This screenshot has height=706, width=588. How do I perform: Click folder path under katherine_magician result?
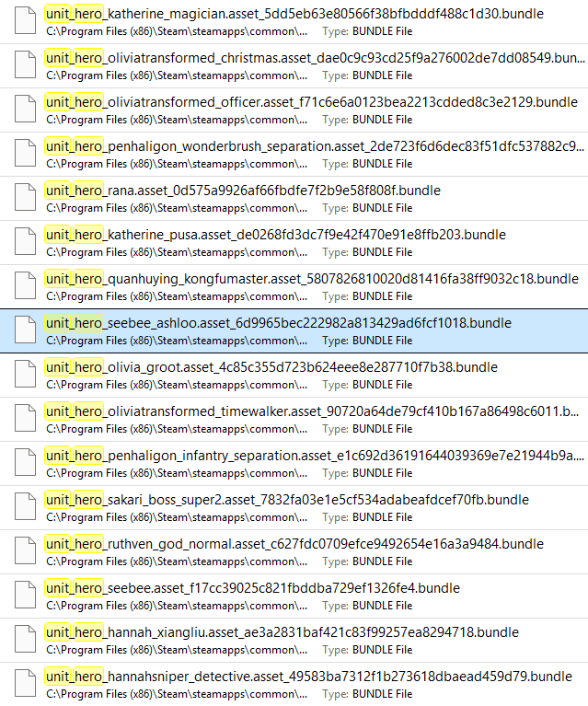(177, 31)
